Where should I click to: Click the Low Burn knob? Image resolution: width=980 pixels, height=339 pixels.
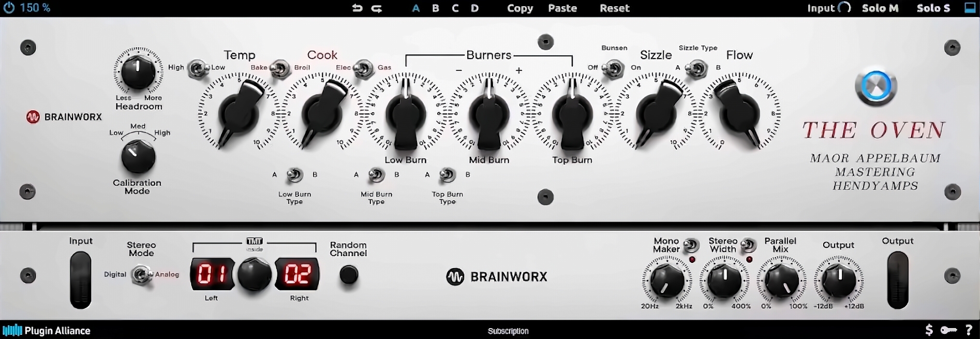(x=406, y=114)
